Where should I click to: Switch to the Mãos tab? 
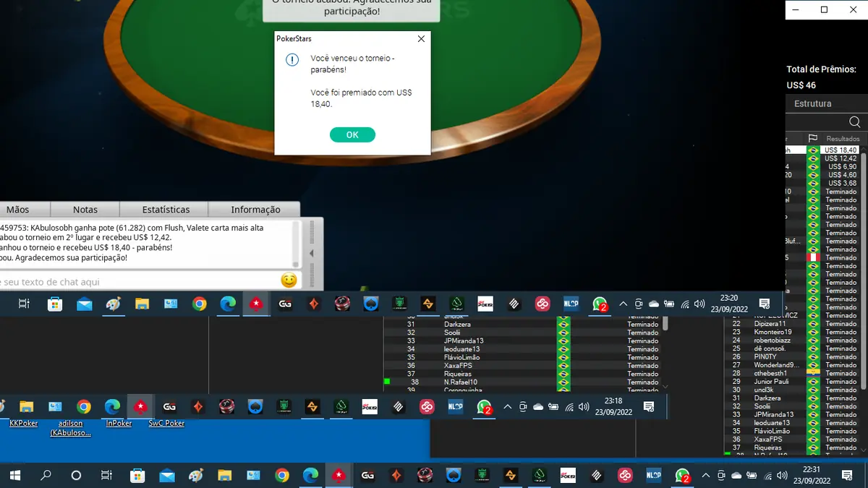tap(18, 210)
